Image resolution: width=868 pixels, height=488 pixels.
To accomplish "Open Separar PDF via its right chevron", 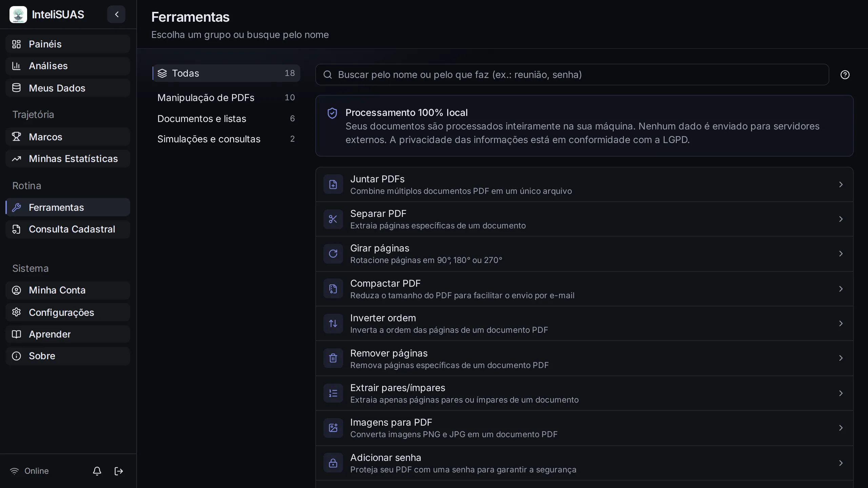I will [841, 219].
